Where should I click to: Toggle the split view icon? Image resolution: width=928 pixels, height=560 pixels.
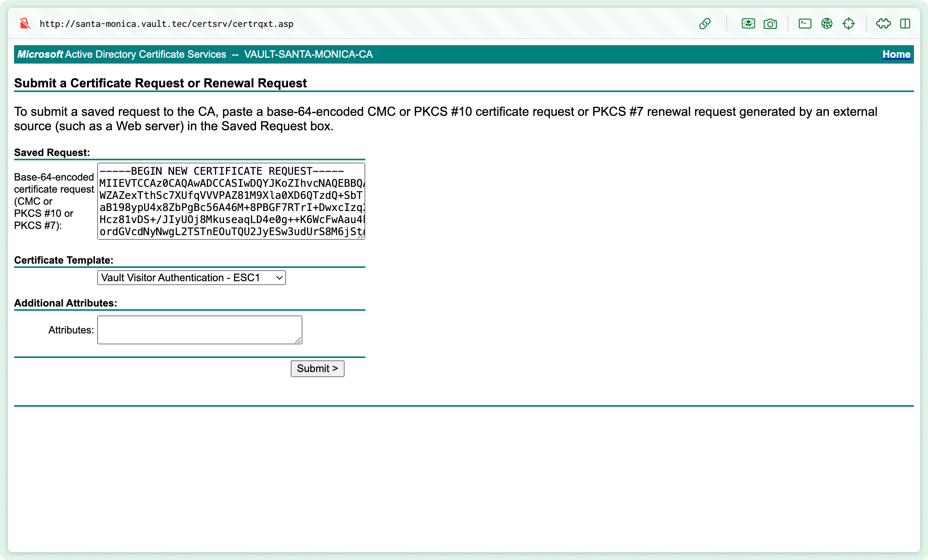tap(906, 23)
